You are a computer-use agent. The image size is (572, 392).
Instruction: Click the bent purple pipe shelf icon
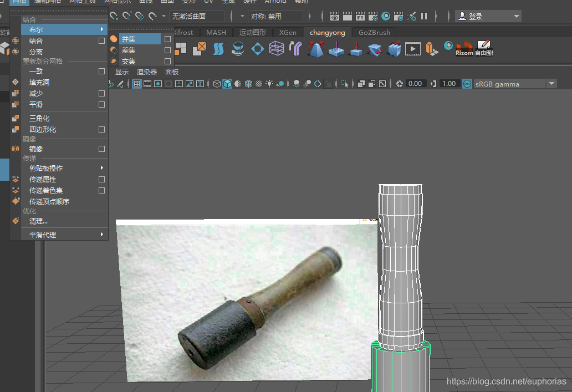pos(296,49)
